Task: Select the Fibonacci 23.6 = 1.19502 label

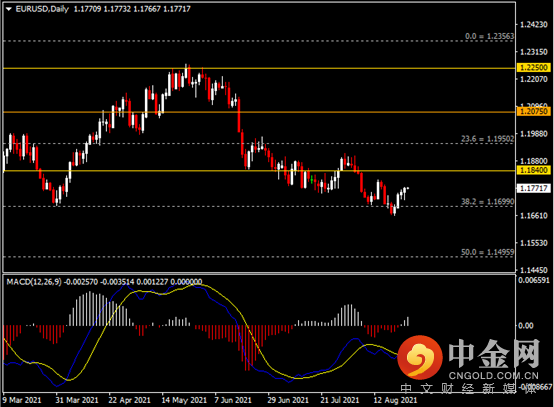Action: click(x=488, y=139)
